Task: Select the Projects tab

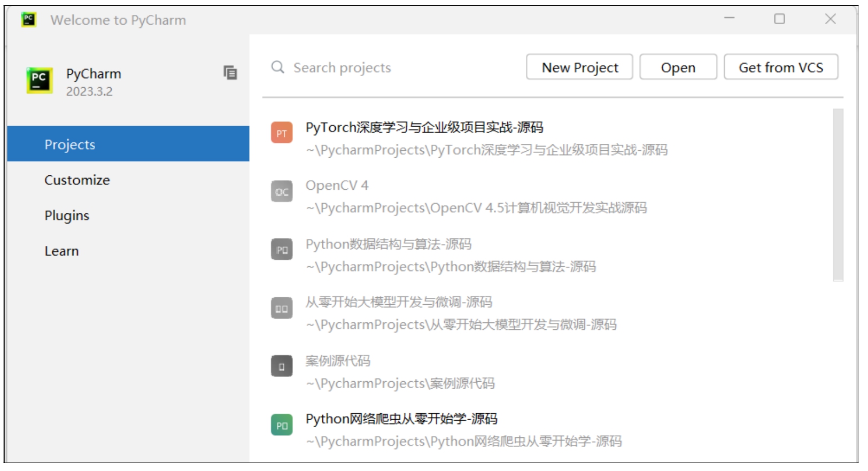Action: tap(128, 144)
